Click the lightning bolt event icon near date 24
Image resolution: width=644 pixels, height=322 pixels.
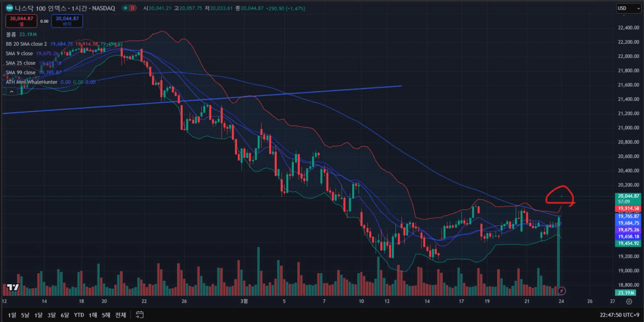(562, 291)
